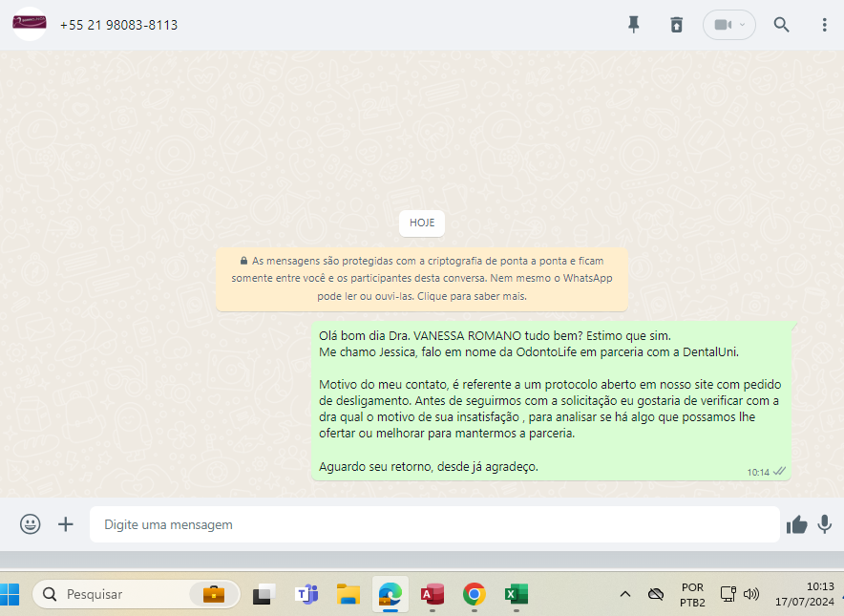
Task: Open the clock showing 10:13 17/07/2024
Action: click(x=805, y=594)
